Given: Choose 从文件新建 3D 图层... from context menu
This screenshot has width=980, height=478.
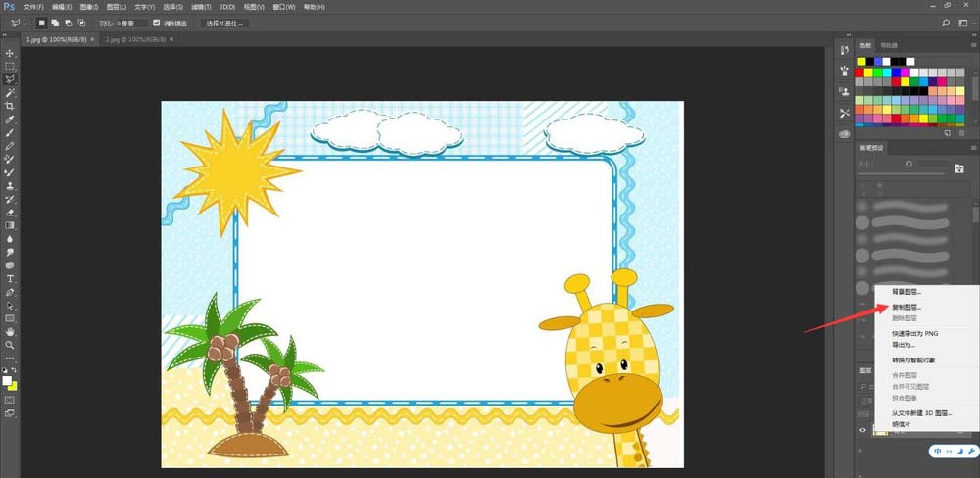Looking at the screenshot, I should tap(922, 413).
